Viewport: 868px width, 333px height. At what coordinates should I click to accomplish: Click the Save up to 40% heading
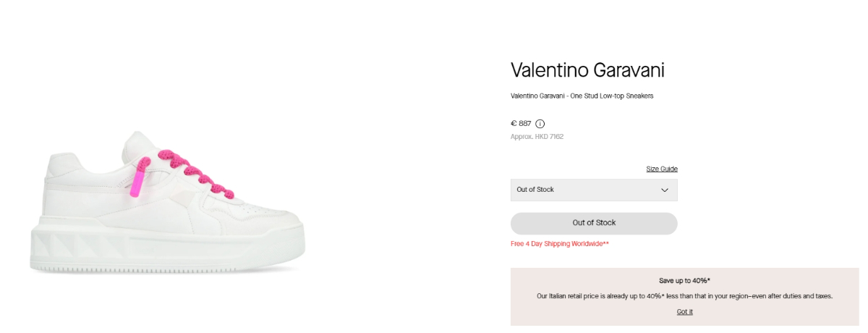click(x=684, y=280)
